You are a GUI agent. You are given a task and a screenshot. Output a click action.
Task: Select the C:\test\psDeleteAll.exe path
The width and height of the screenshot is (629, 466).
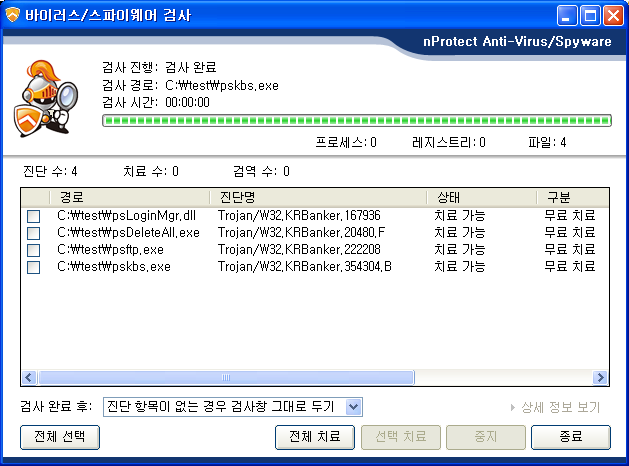tap(128, 233)
